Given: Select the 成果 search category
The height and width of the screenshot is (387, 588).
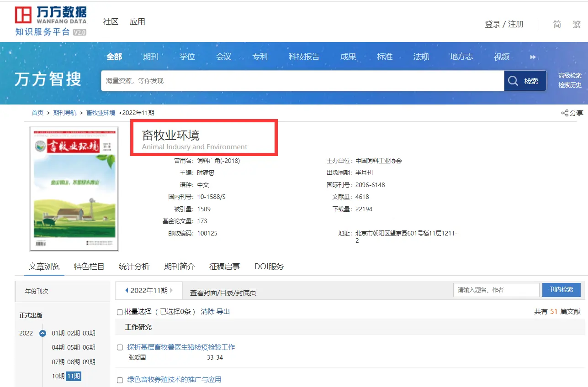Looking at the screenshot, I should 348,57.
